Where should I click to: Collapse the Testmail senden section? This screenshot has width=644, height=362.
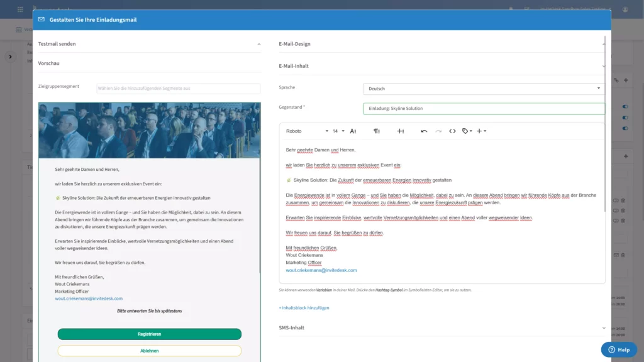pyautogui.click(x=258, y=45)
